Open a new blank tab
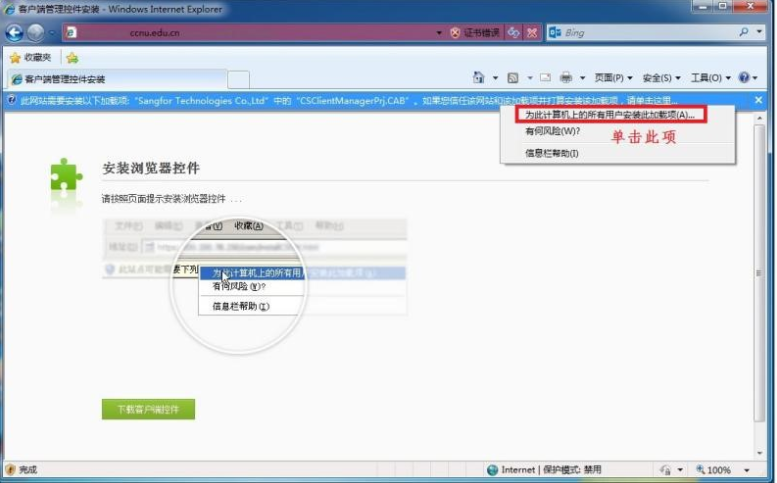777x483 pixels. pyautogui.click(x=238, y=79)
